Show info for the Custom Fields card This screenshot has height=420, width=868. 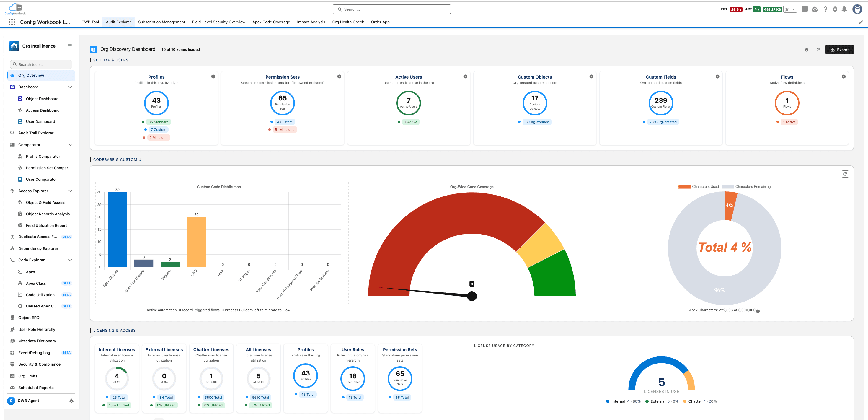pos(717,76)
